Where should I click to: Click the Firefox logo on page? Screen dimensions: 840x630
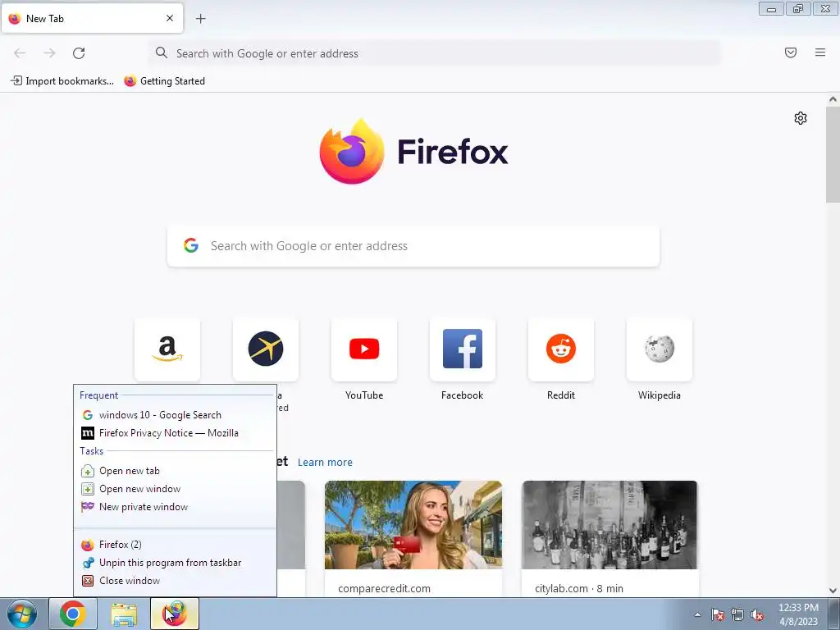[413, 151]
